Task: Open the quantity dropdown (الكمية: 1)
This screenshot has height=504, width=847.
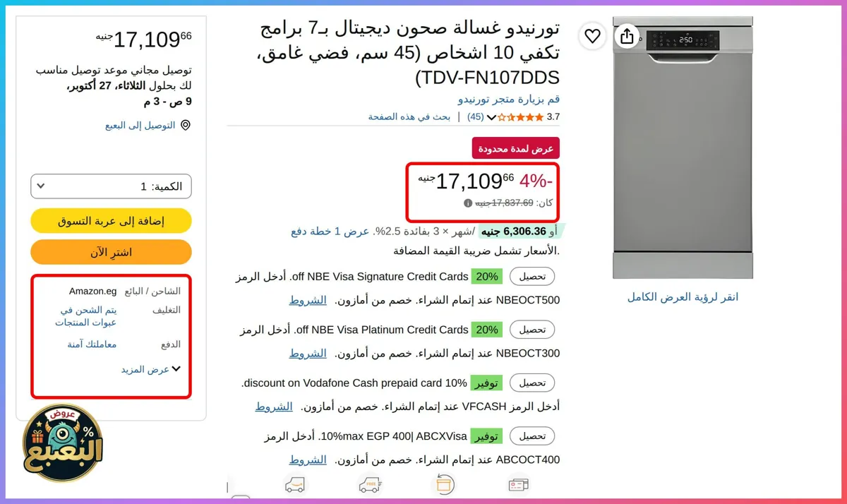Action: click(x=112, y=186)
